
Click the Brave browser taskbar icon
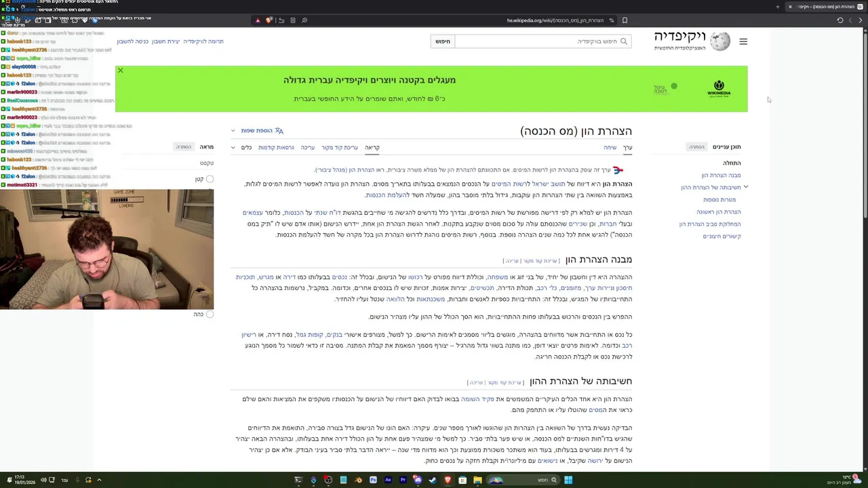448,480
